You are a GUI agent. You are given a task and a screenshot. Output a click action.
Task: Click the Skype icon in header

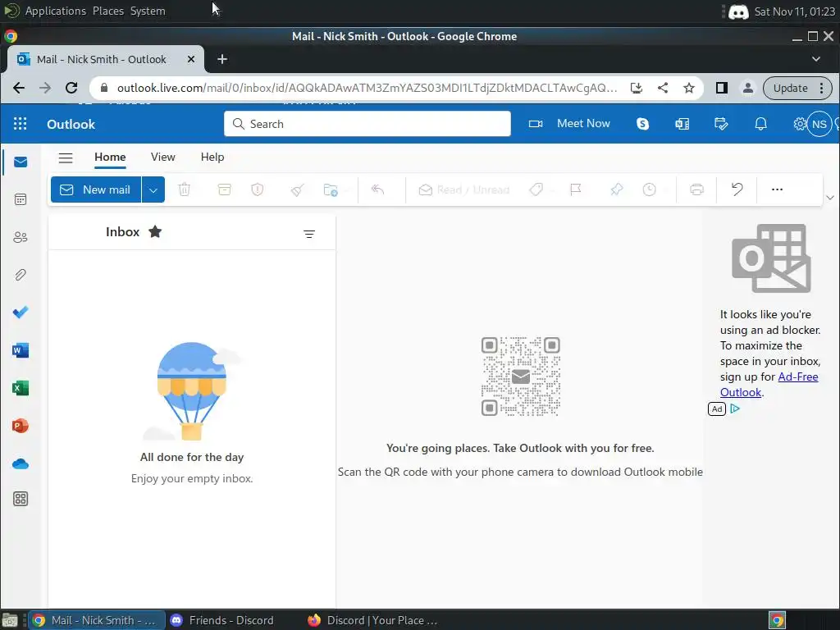click(x=642, y=124)
